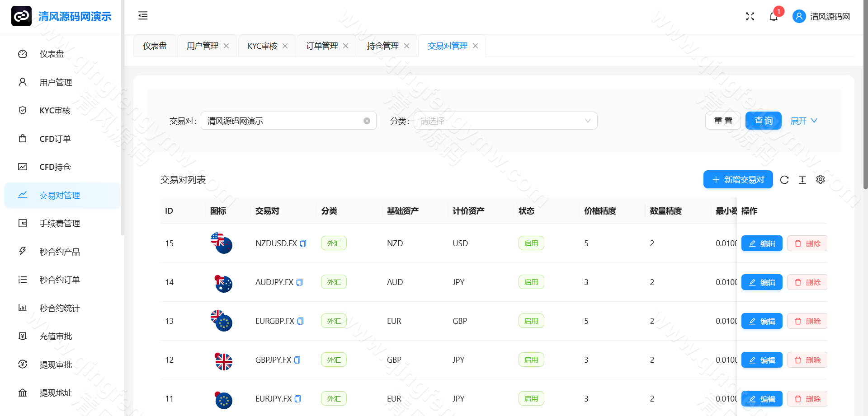Switch to the 持仓管理 tab

pos(382,46)
